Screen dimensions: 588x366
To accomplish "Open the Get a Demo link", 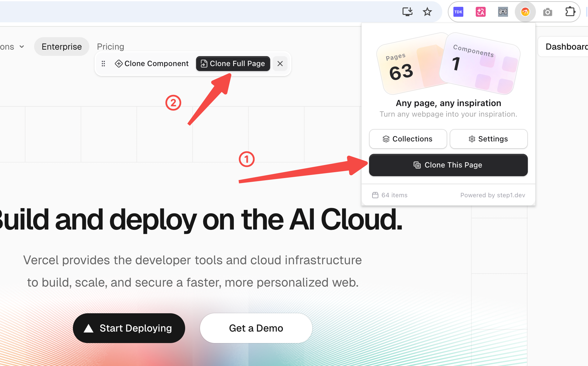I will tap(256, 328).
